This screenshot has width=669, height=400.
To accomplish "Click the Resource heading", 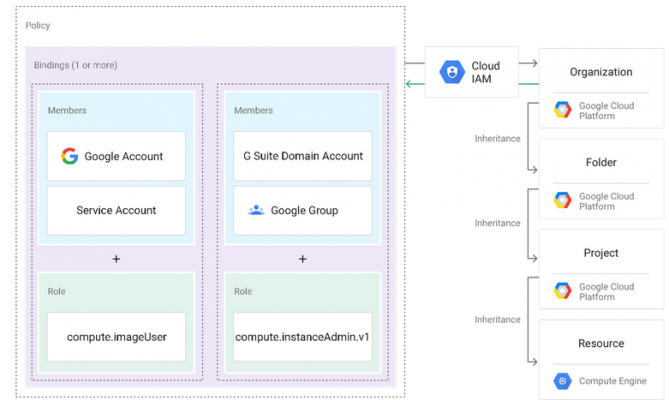I will click(601, 343).
